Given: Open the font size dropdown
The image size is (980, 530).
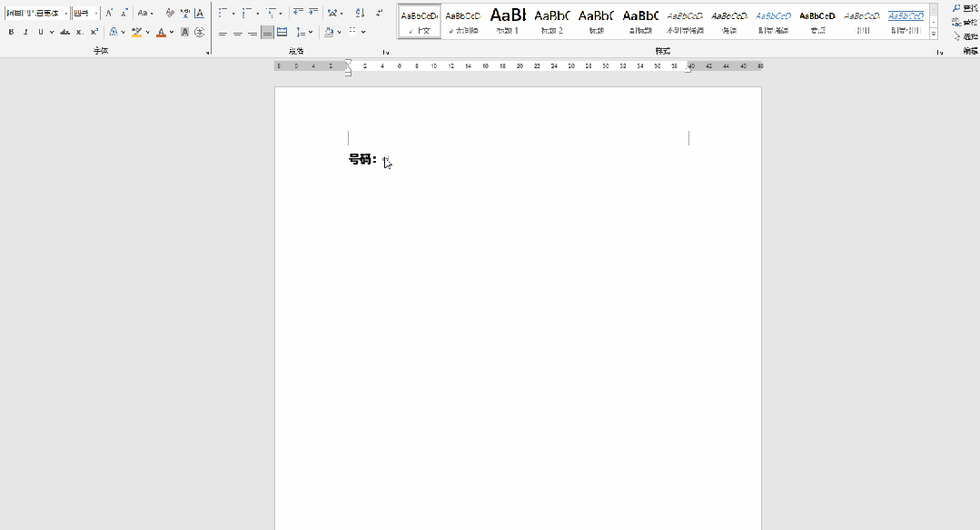Looking at the screenshot, I should click(x=96, y=14).
